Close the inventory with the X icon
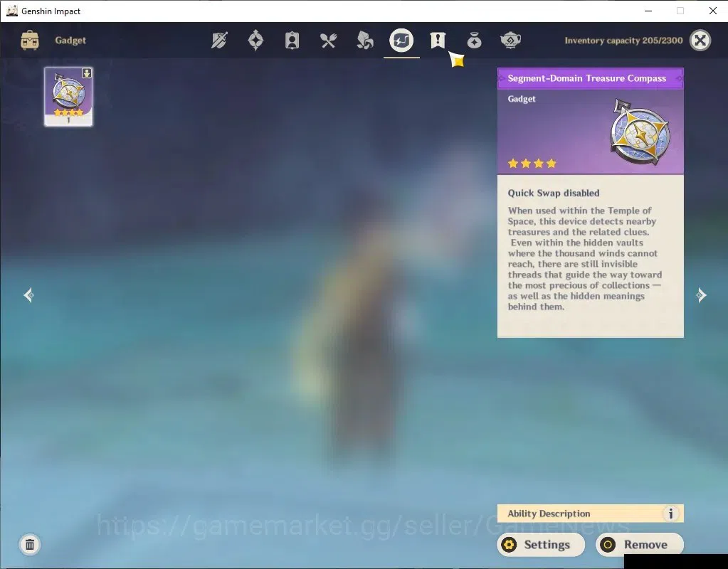This screenshot has width=728, height=569. tap(700, 41)
